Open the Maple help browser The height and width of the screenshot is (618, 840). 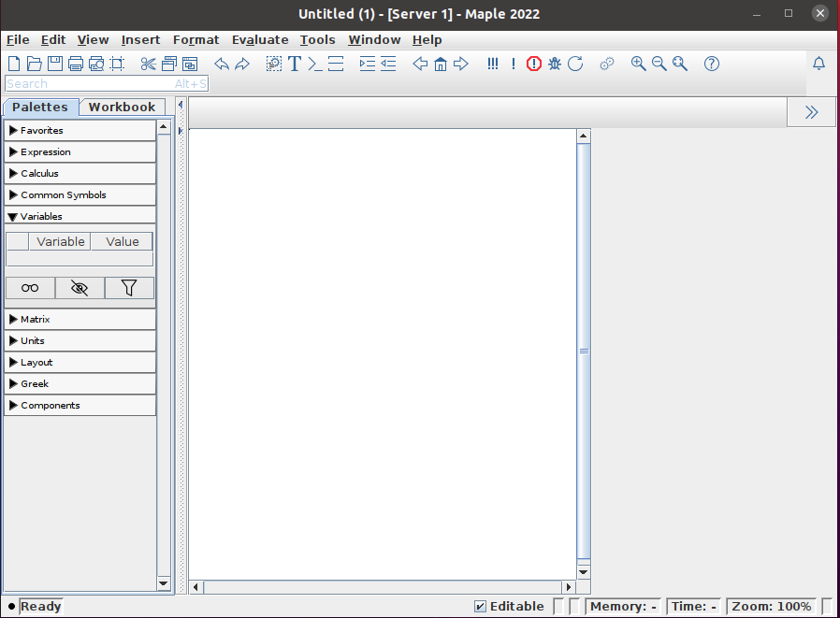[x=712, y=64]
